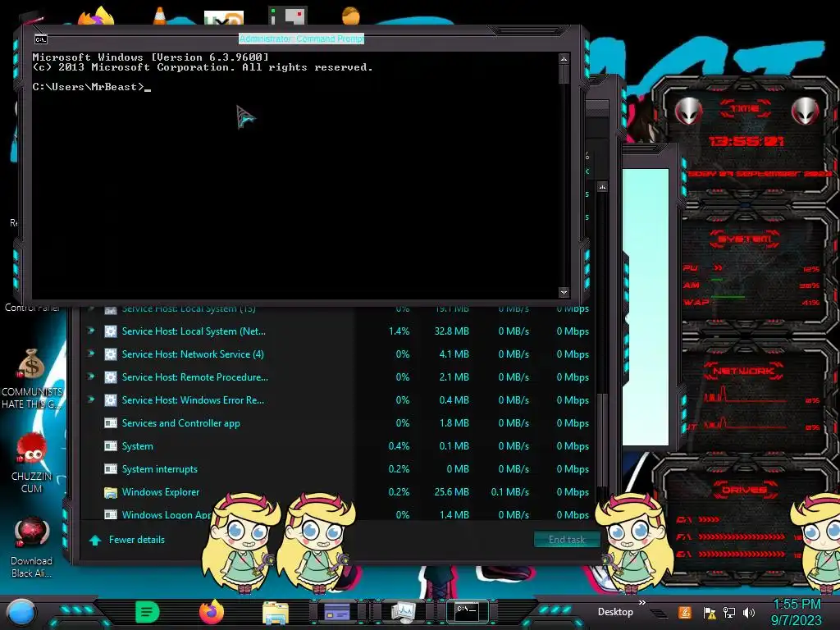Screen dimensions: 840x630
Task: Click the Administrator: Command Prompt title bar
Action: [301, 39]
